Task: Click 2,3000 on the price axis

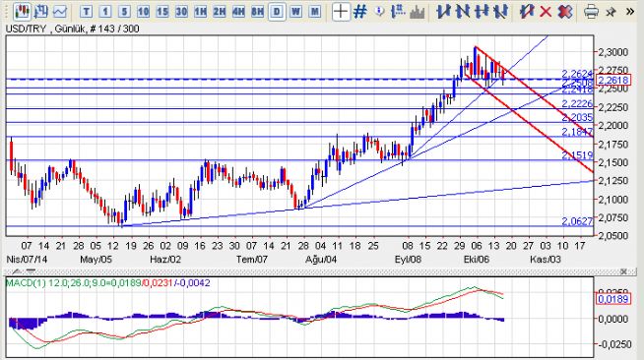Action: coord(612,52)
